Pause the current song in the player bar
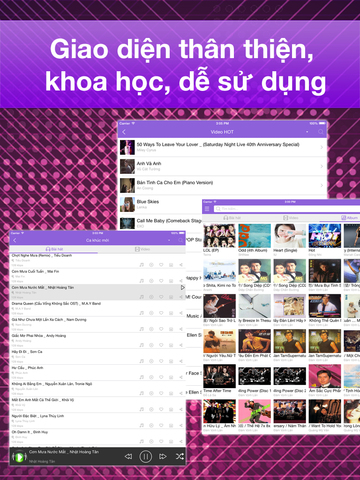Image resolution: width=360 pixels, height=480 pixels. [145, 456]
